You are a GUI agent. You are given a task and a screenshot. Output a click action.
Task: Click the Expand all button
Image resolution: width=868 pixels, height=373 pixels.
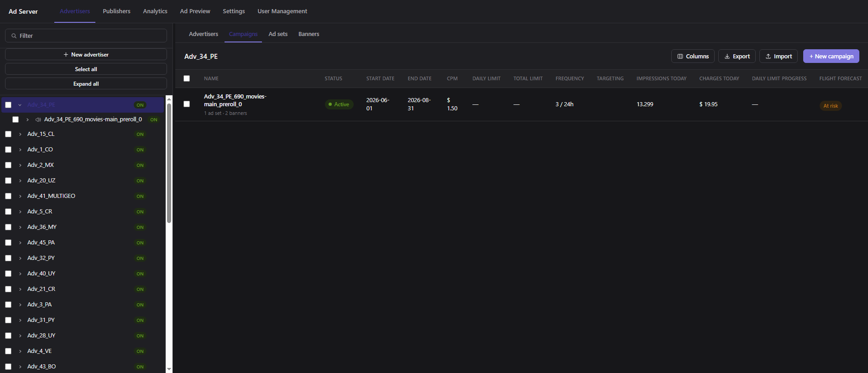tap(86, 84)
